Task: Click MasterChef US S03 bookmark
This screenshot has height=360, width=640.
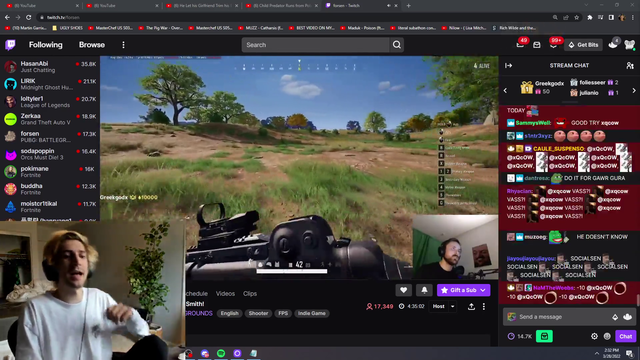Action: coord(111,28)
